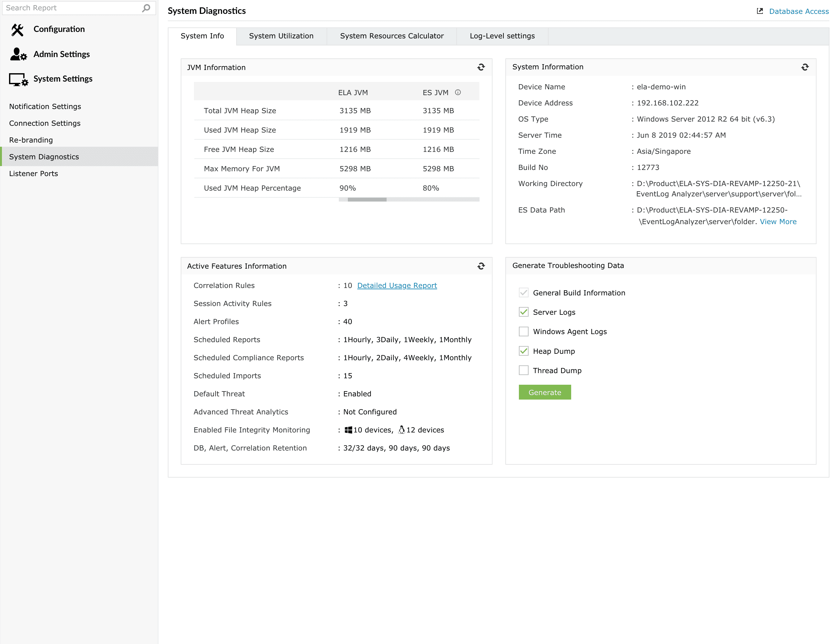Check the Thread Dump option
The width and height of the screenshot is (839, 644).
coord(523,370)
